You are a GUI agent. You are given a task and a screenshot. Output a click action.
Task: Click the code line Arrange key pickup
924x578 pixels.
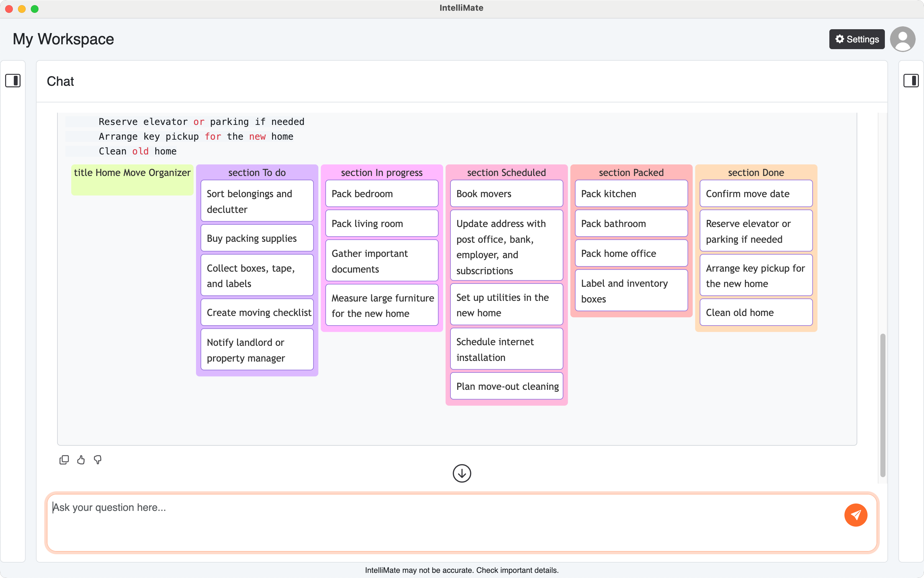coord(196,136)
